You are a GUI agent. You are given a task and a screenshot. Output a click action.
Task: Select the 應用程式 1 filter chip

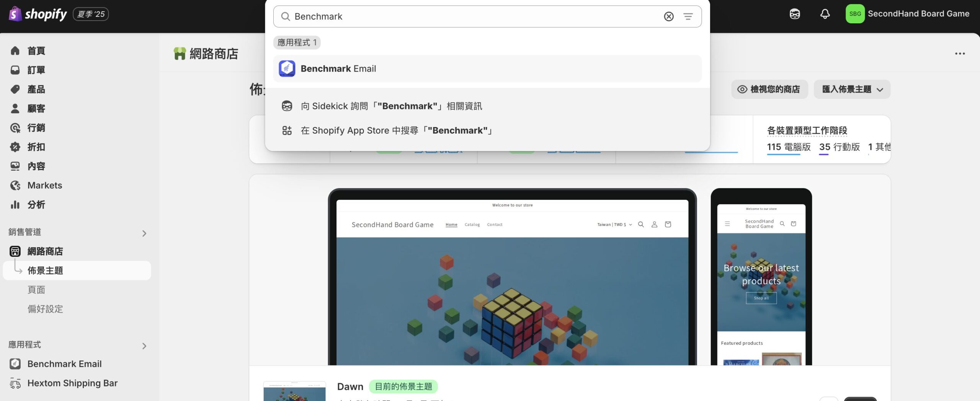(297, 42)
